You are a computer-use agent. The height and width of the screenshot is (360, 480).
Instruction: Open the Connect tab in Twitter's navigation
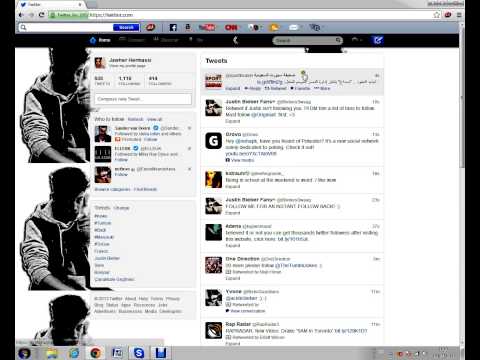132,40
